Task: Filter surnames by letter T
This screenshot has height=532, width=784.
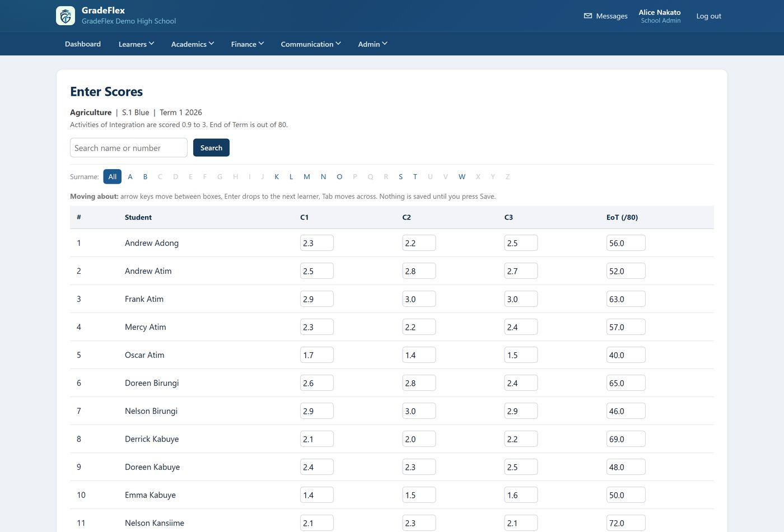Action: pyautogui.click(x=415, y=176)
